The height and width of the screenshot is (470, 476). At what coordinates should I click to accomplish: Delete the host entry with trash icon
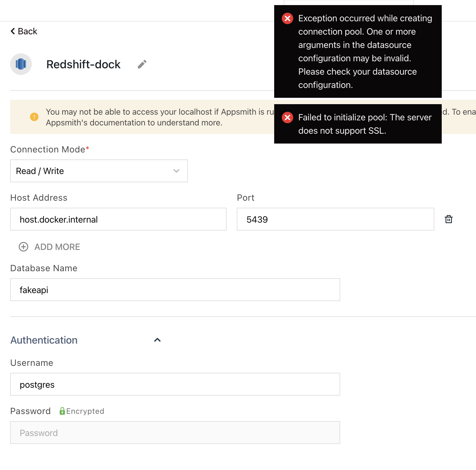pos(449,219)
